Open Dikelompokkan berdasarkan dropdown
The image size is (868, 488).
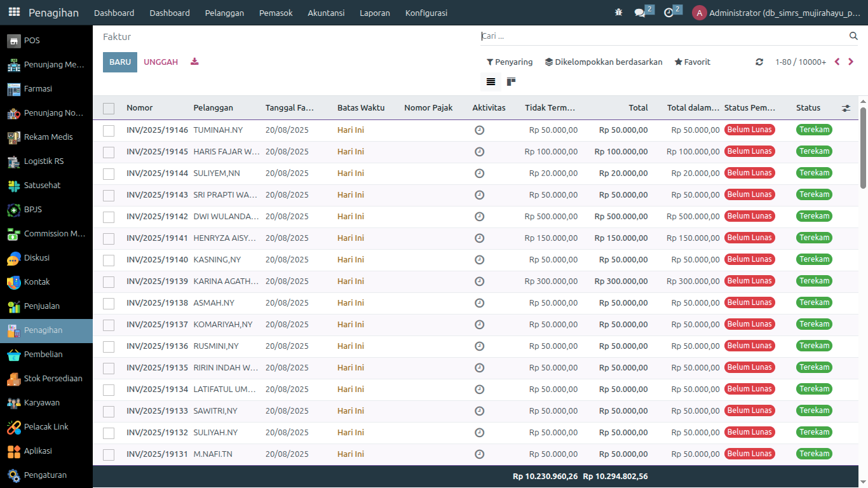pos(604,62)
